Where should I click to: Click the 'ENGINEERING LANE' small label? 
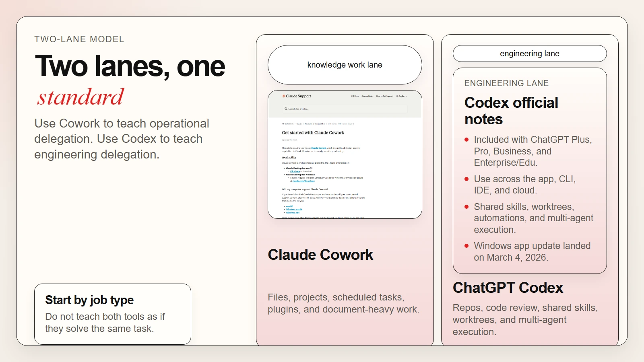pos(506,83)
